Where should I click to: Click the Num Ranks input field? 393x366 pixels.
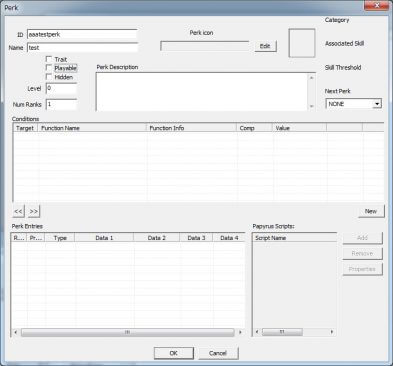(61, 104)
